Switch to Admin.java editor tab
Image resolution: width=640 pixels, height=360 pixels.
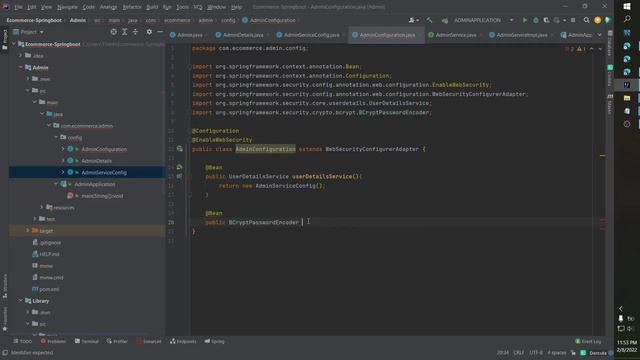click(188, 35)
